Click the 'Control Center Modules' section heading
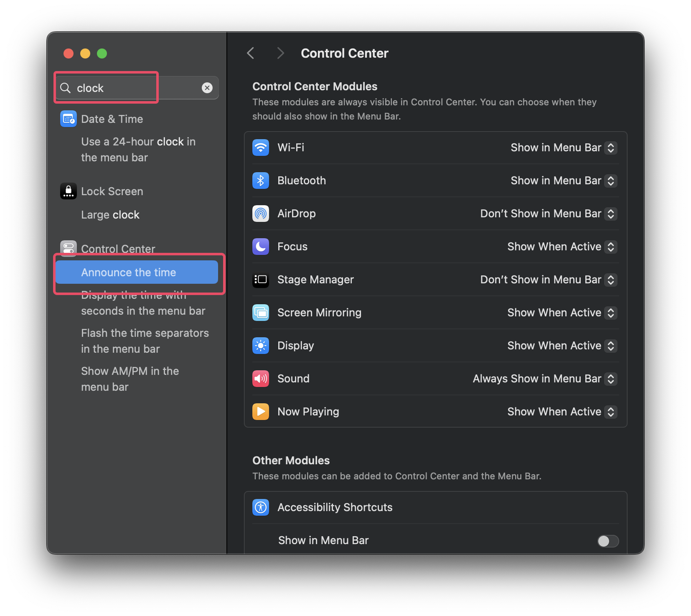The width and height of the screenshot is (691, 616). click(315, 86)
